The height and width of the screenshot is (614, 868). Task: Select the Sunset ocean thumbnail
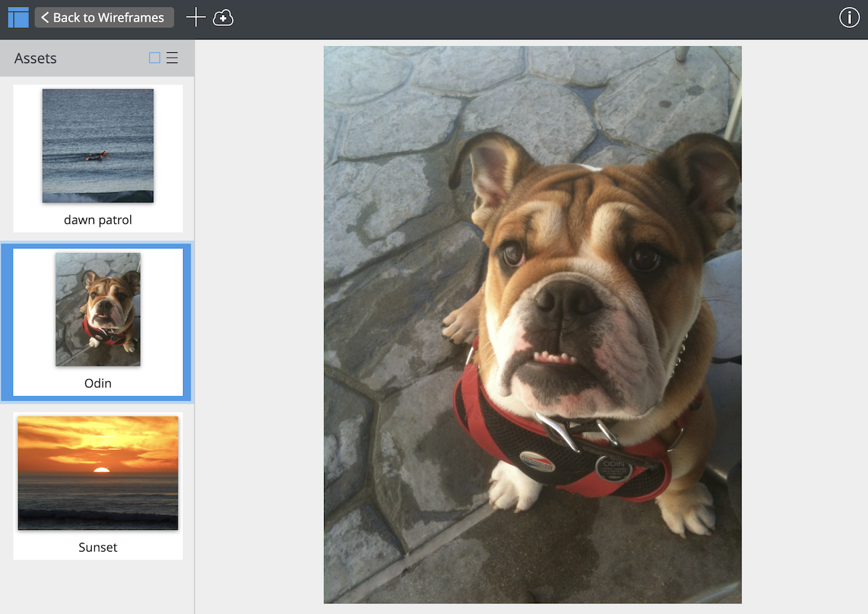pos(98,472)
